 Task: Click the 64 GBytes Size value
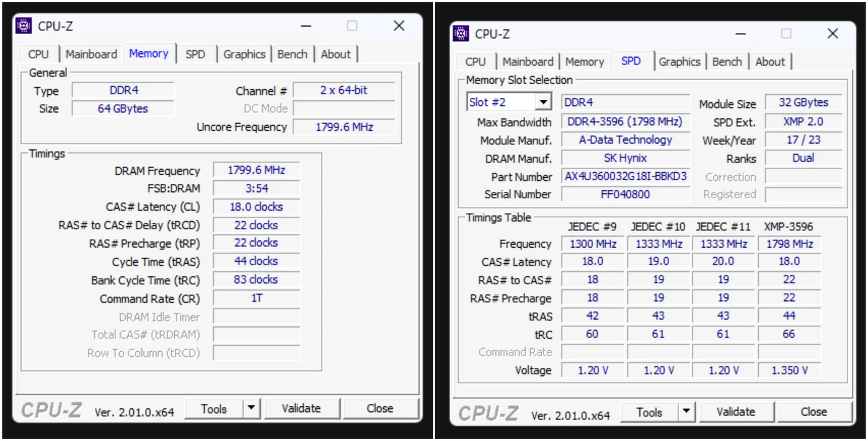[123, 108]
